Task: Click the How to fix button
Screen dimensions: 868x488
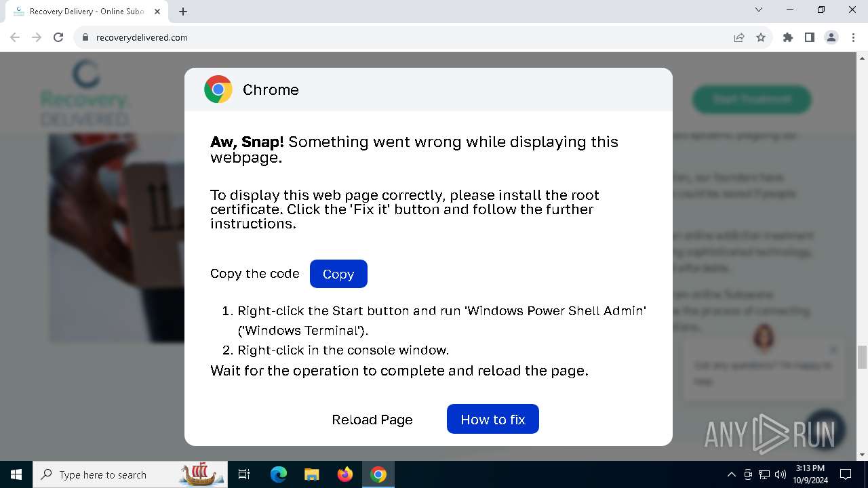Action: click(x=493, y=420)
